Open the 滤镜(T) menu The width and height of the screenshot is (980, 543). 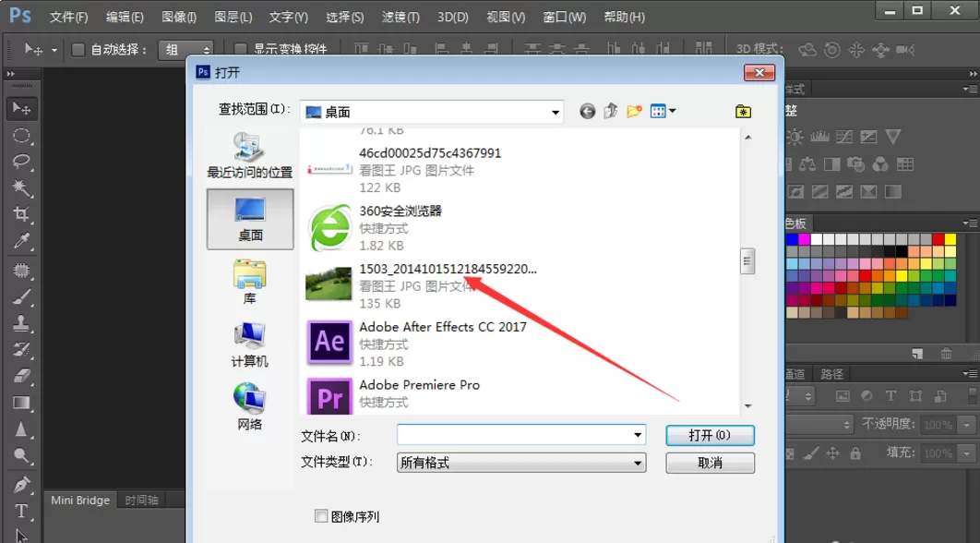(x=400, y=17)
